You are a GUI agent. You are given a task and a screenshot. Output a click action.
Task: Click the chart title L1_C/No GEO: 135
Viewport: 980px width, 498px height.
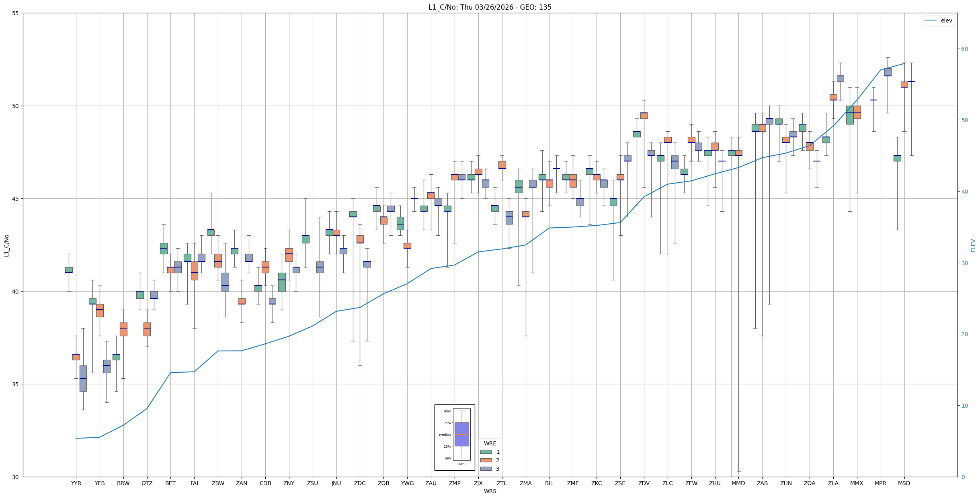coord(490,7)
